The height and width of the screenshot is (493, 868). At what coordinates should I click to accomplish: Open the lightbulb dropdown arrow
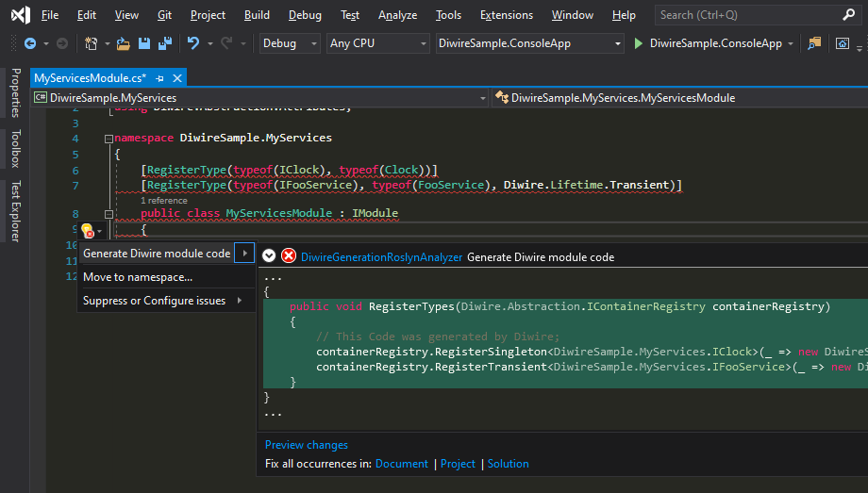click(x=100, y=231)
